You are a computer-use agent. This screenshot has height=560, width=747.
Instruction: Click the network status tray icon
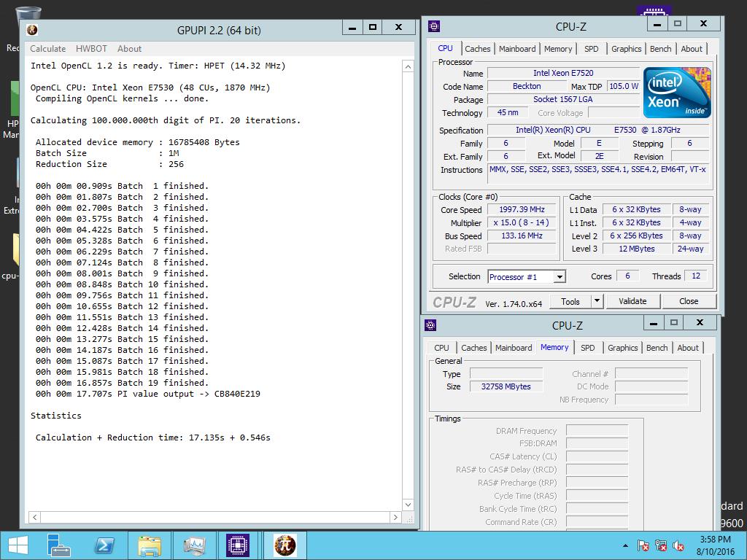(x=661, y=545)
